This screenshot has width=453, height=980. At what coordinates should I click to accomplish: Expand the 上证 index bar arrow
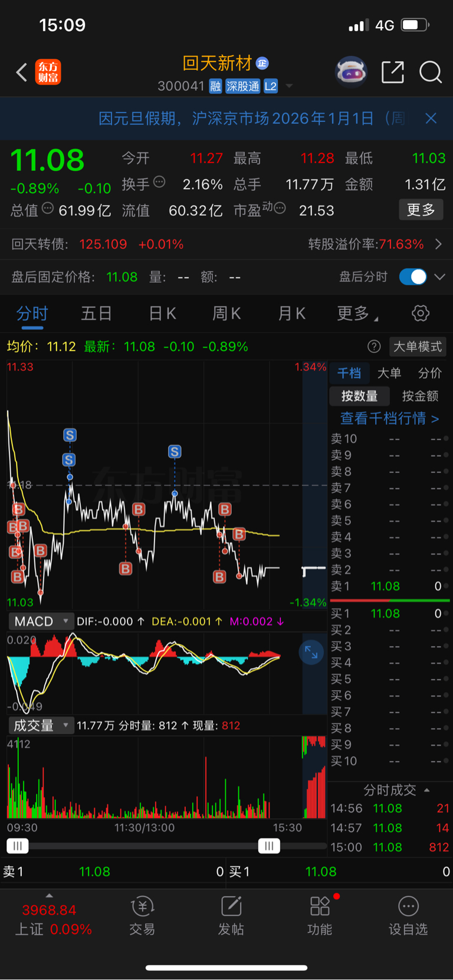tap(49, 895)
